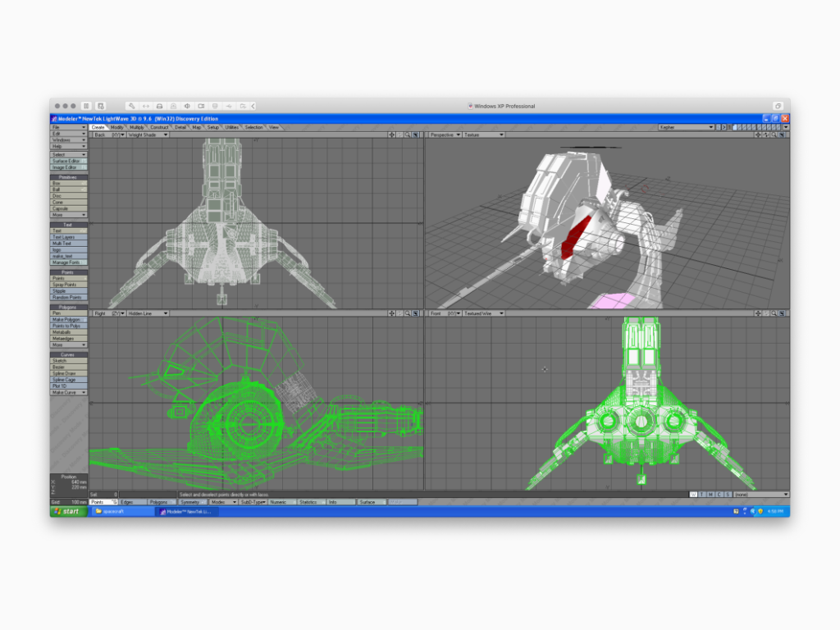This screenshot has height=630, width=840.
Task: Click the rotate icon in Back viewport
Action: (399, 135)
